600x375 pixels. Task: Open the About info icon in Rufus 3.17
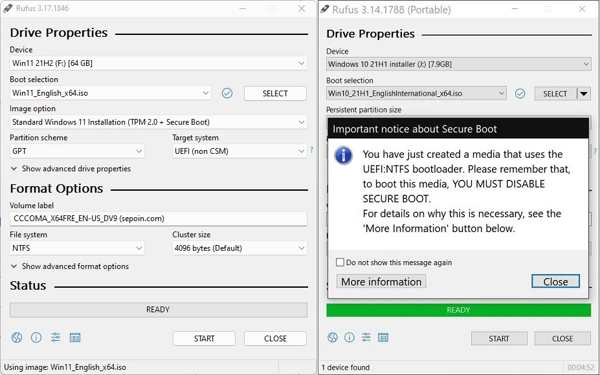(x=36, y=338)
